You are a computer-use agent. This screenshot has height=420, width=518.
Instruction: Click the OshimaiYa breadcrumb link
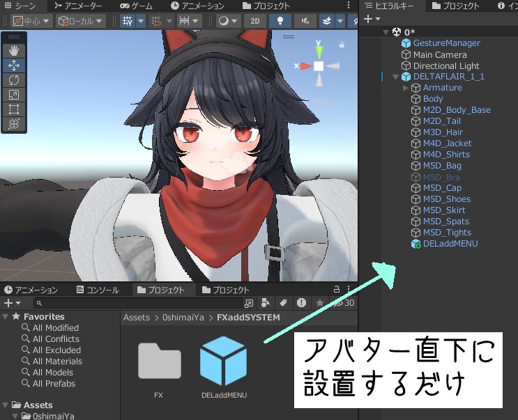pos(183,318)
